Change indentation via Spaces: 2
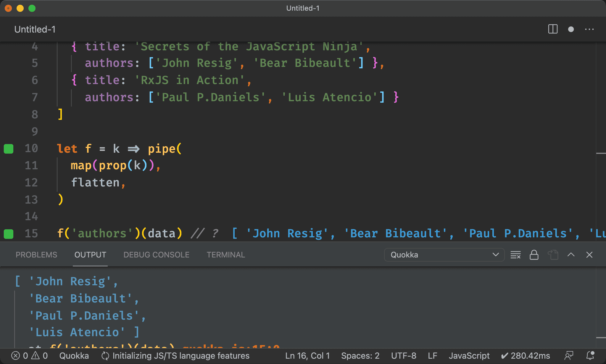This screenshot has width=606, height=364. point(360,355)
